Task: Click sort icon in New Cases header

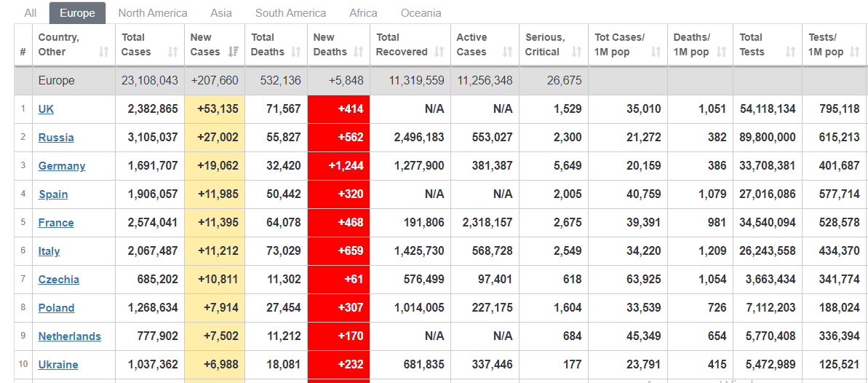Action: click(x=234, y=52)
